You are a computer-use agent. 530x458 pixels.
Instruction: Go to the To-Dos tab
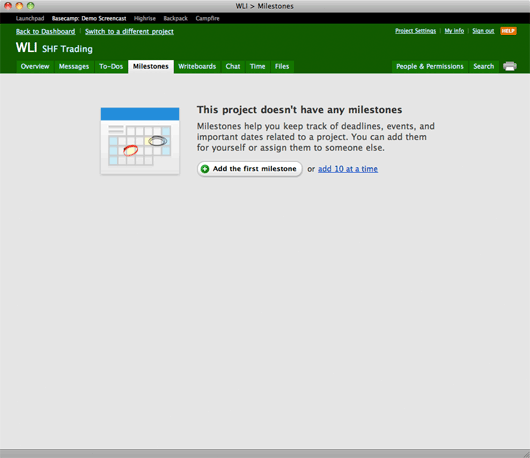click(x=111, y=66)
